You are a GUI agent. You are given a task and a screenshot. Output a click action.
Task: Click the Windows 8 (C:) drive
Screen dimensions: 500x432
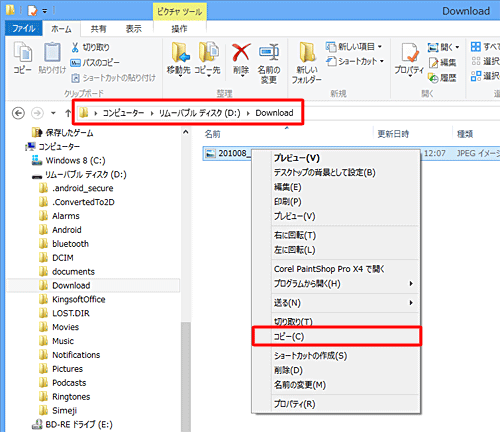[69, 161]
